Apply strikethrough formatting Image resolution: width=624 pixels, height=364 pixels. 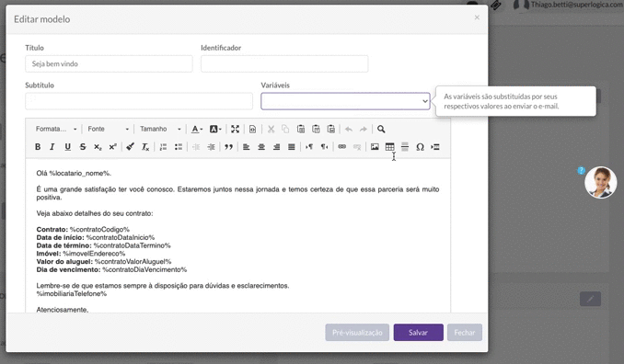click(x=83, y=147)
